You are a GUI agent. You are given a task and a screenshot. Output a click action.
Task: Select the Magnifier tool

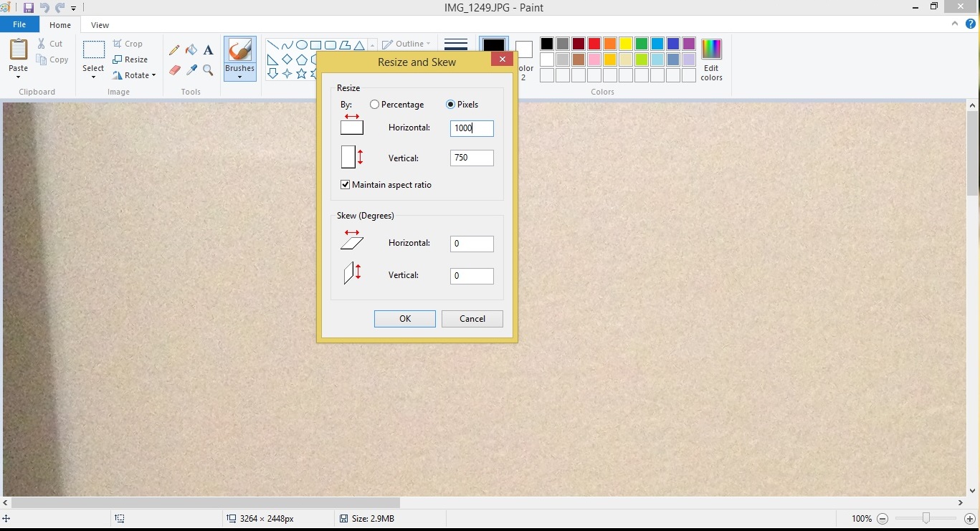[x=208, y=70]
